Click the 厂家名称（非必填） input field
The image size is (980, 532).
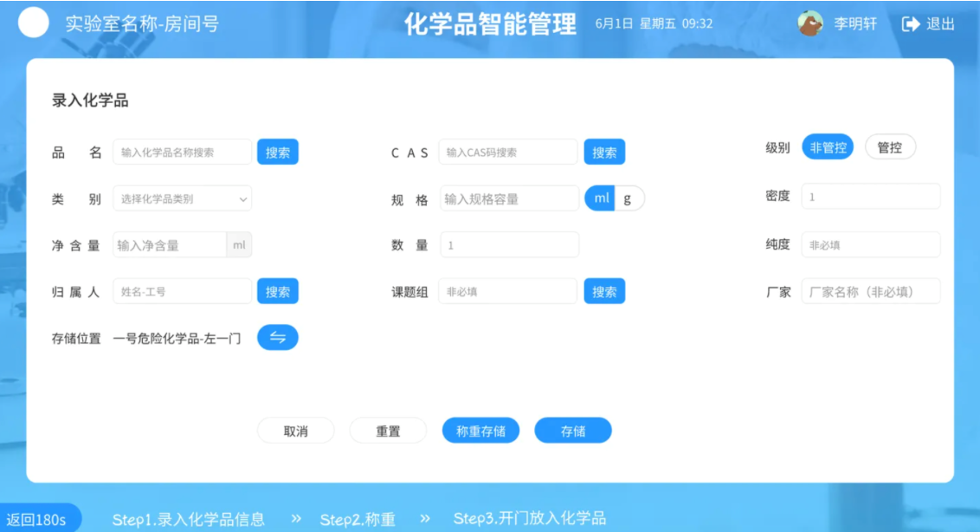pyautogui.click(x=871, y=292)
